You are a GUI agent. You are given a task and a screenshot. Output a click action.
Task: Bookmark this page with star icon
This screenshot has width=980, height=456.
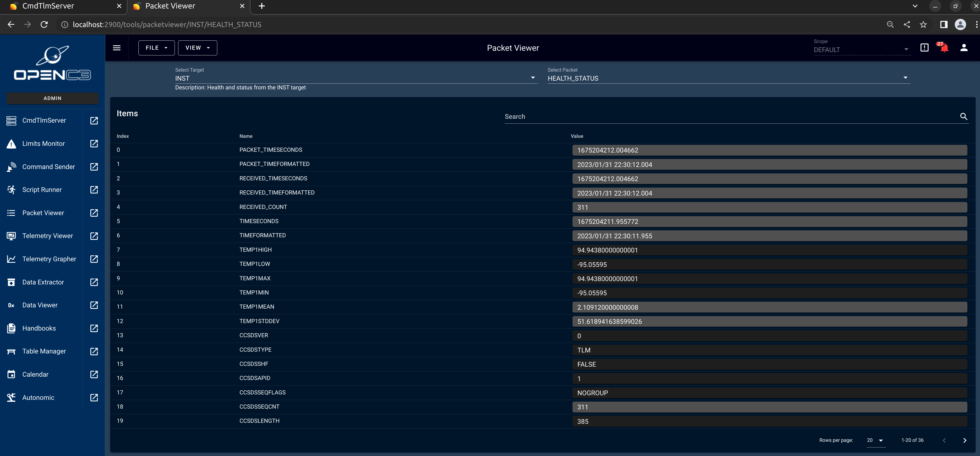923,25
